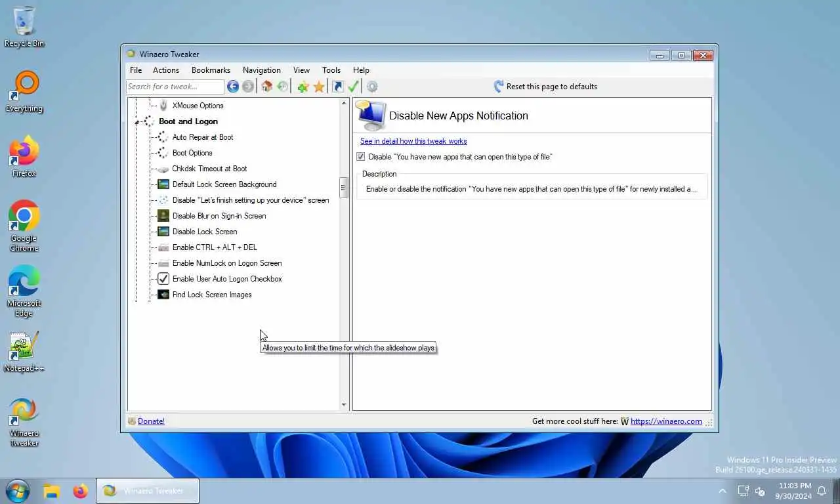This screenshot has height=504, width=840.
Task: Open 'See in detail how this tweak works' link
Action: (413, 141)
